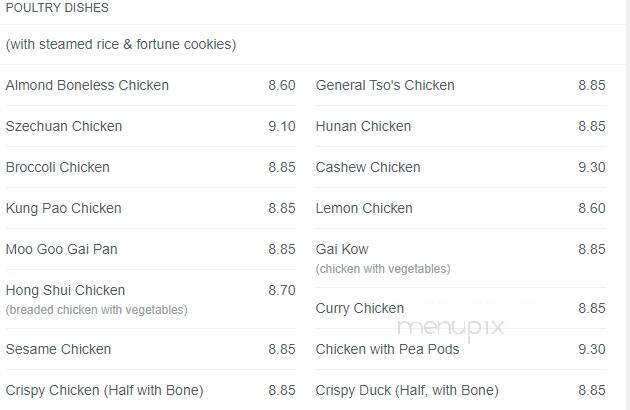The width and height of the screenshot is (630, 410).
Task: Choose the Kung Pao Chicken entry
Action: pyautogui.click(x=63, y=208)
